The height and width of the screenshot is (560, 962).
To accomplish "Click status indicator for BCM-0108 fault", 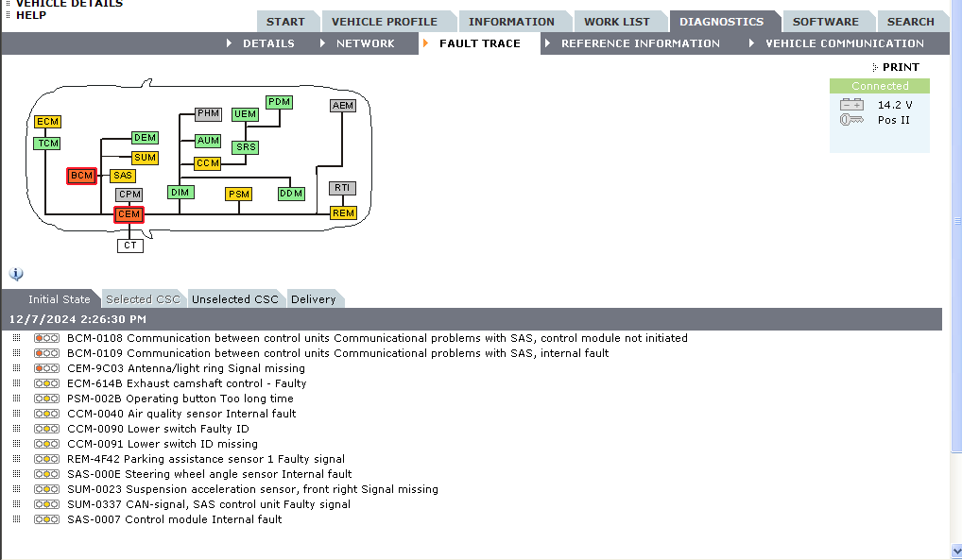I will 46,338.
